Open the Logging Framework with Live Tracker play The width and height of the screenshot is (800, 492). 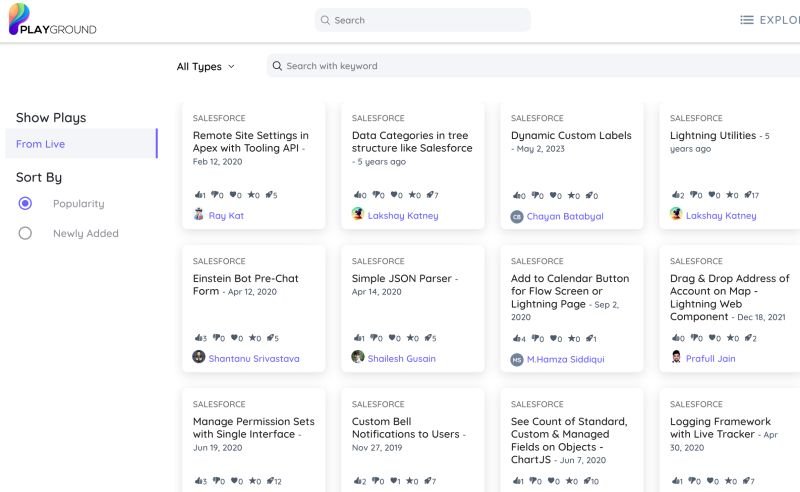pos(720,428)
